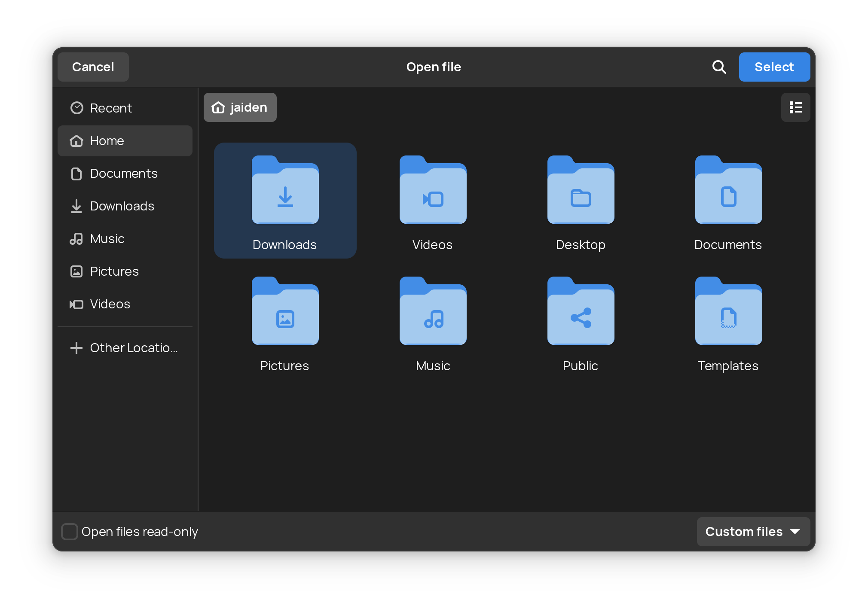The height and width of the screenshot is (609, 868).
Task: Open the Videos folder icon
Action: point(433,189)
